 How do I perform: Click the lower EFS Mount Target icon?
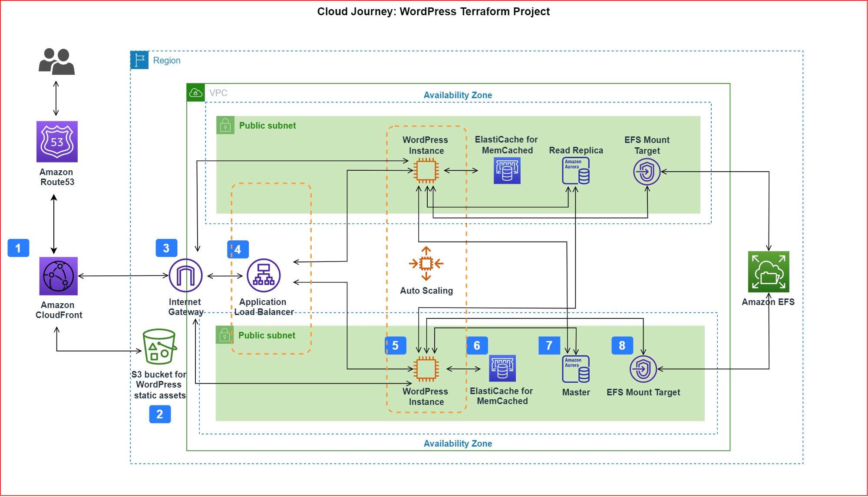643,369
